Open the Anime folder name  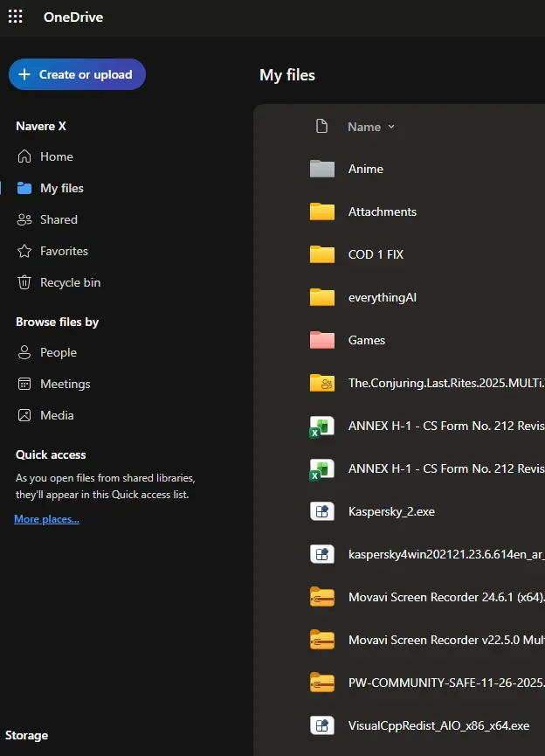tap(366, 169)
